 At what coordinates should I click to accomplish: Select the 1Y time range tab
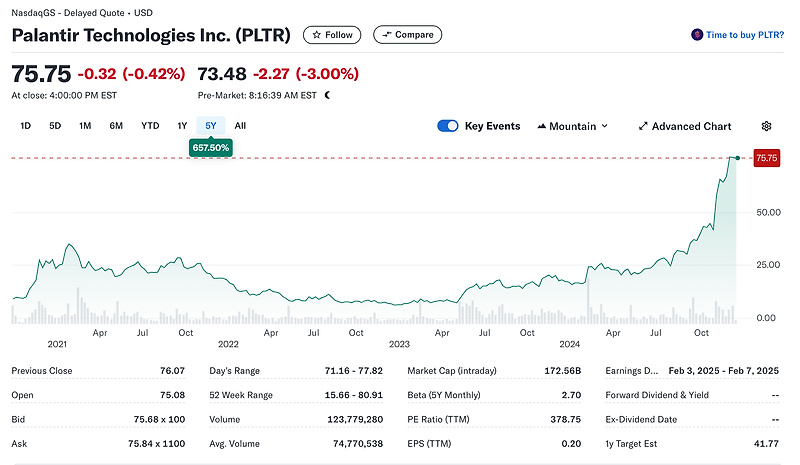(x=182, y=126)
